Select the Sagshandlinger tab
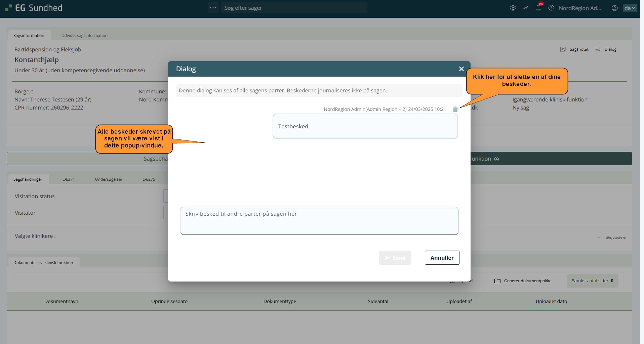The image size is (644, 344). pos(28,179)
